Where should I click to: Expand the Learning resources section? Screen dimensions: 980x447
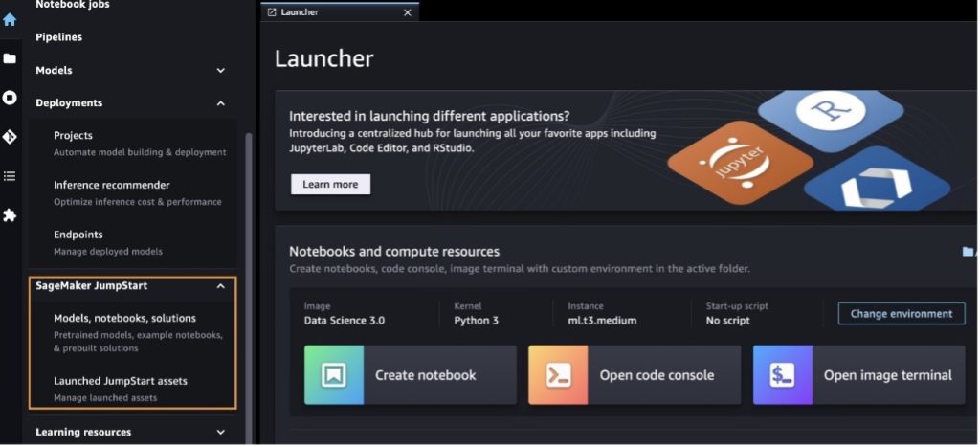pyautogui.click(x=221, y=432)
